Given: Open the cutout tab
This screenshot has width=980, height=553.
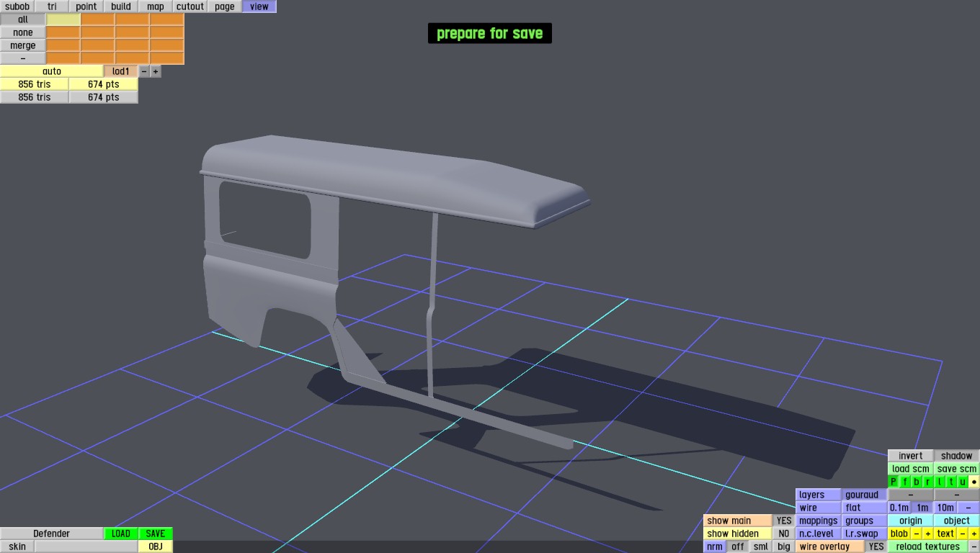Looking at the screenshot, I should [190, 6].
